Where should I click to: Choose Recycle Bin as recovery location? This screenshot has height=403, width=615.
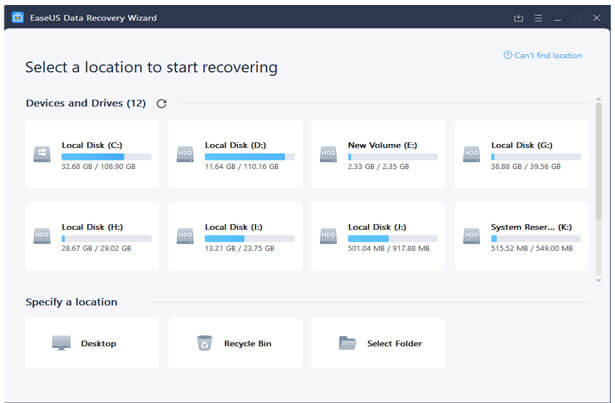(x=235, y=343)
